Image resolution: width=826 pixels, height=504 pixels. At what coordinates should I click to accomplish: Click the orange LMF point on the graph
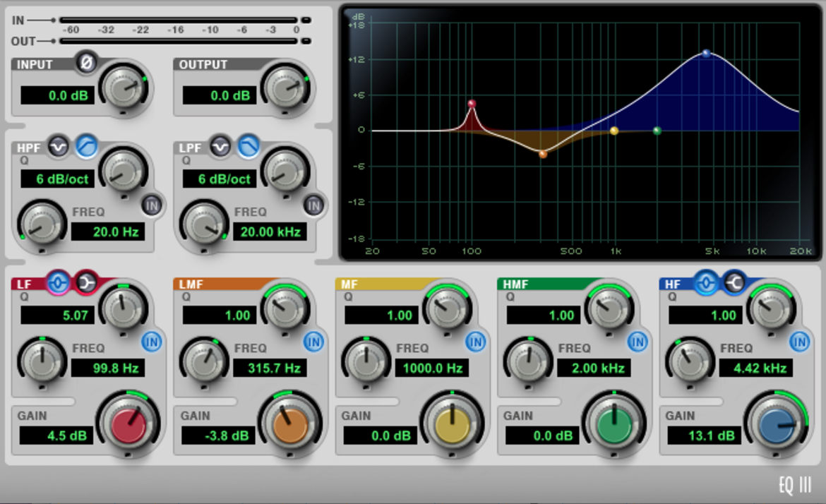tap(543, 155)
